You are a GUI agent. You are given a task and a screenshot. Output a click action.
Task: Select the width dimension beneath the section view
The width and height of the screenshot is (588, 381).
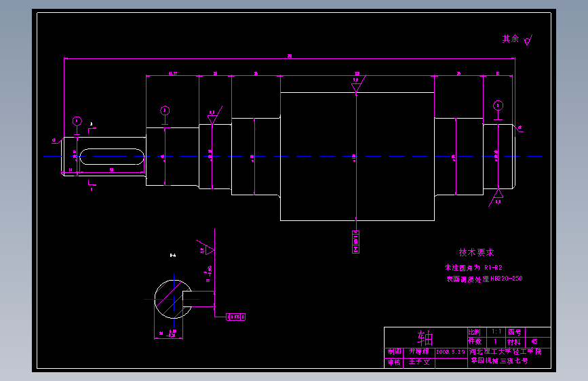pyautogui.click(x=168, y=336)
